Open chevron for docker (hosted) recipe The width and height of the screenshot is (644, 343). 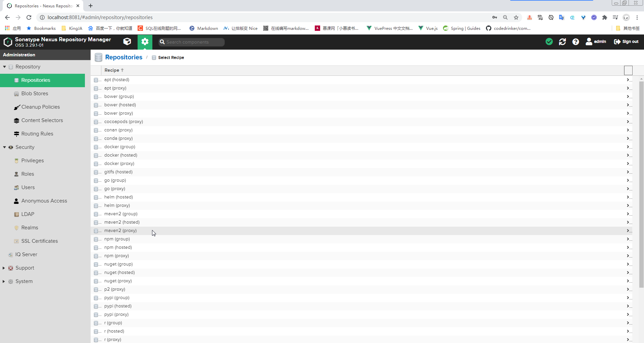(x=628, y=155)
